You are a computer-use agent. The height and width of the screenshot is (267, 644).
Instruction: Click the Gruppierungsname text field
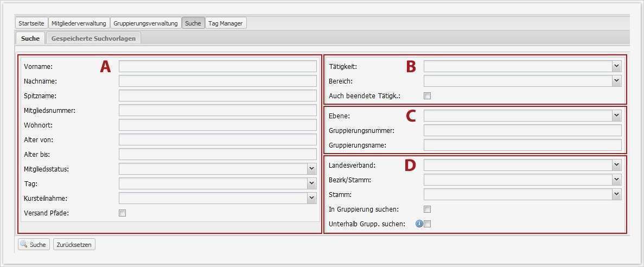click(x=522, y=145)
